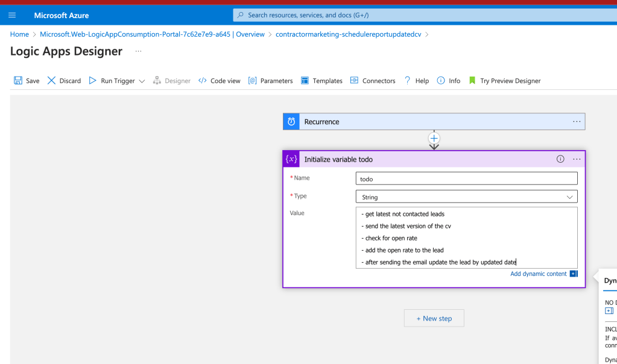This screenshot has width=617, height=364.
Task: Go to Home breadcrumb
Action: click(x=19, y=34)
